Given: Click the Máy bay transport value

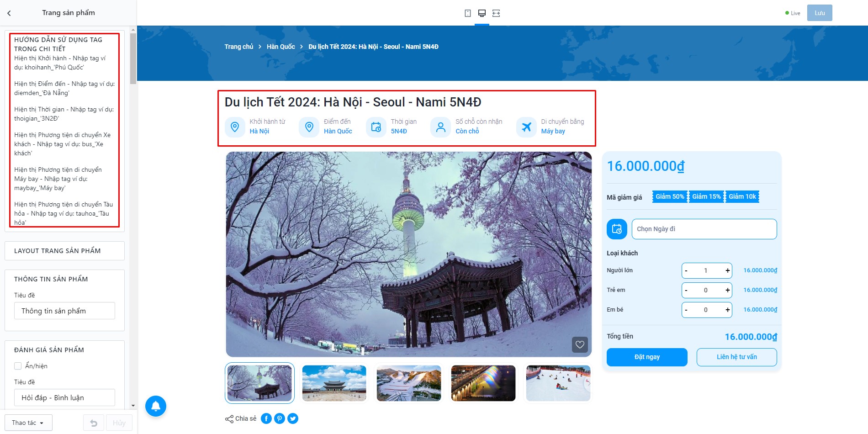Looking at the screenshot, I should tap(553, 131).
